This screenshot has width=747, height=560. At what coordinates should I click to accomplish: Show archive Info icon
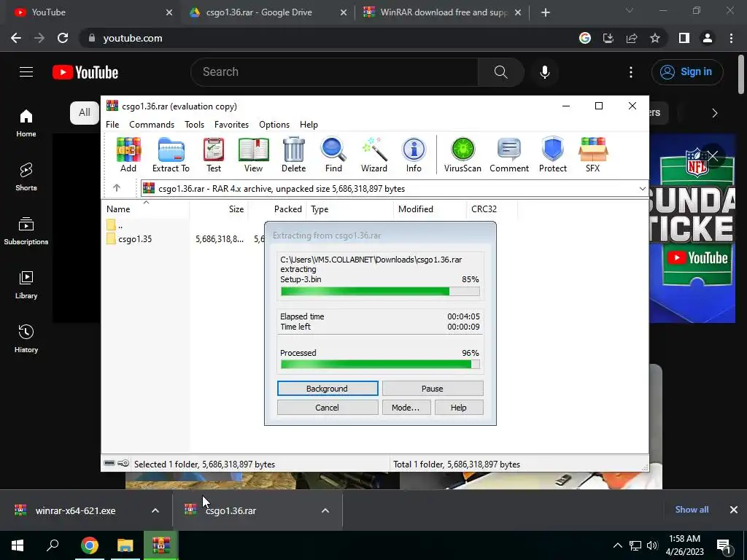[414, 155]
